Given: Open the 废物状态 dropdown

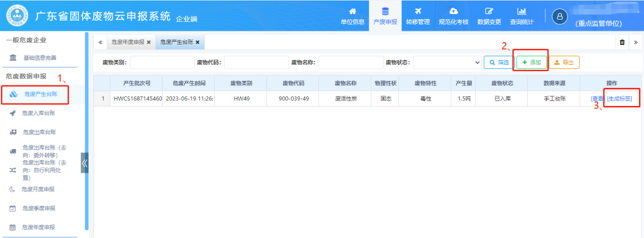Looking at the screenshot, I should pos(447,62).
